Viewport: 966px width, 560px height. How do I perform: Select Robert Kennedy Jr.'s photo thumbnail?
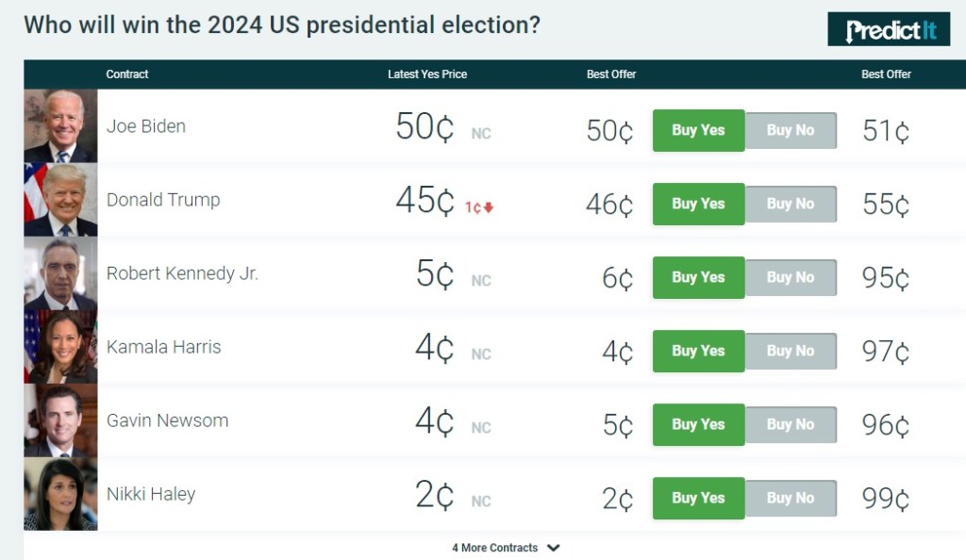coord(60,273)
